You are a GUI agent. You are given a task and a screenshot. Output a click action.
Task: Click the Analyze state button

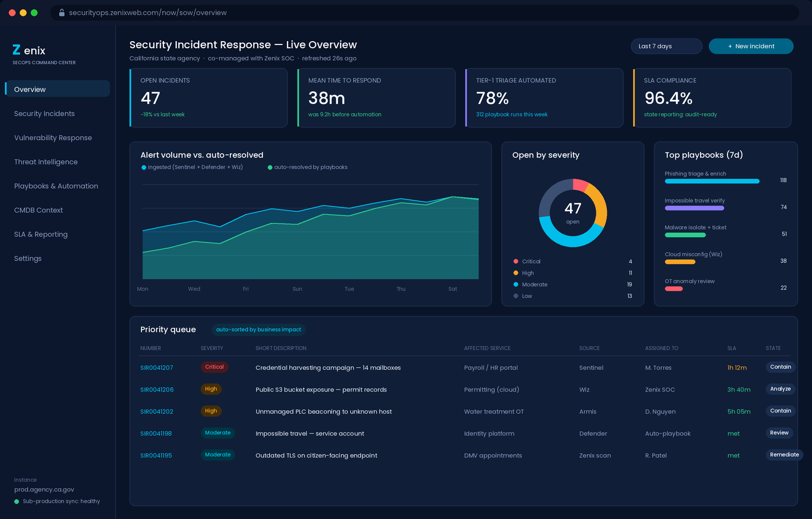click(780, 389)
